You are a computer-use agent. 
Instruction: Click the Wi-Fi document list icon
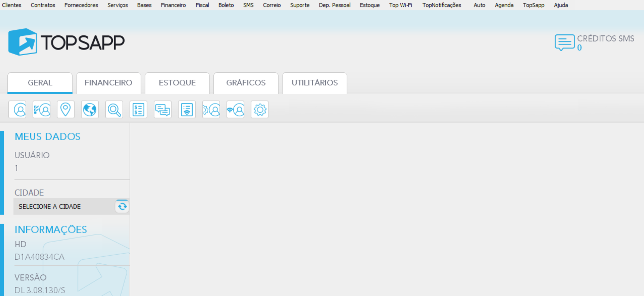click(x=187, y=109)
